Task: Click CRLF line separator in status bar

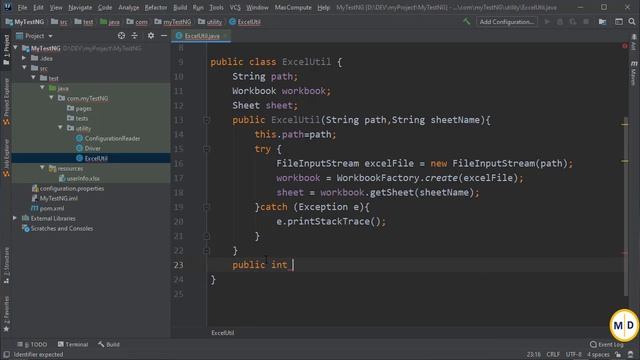Action: [553, 354]
